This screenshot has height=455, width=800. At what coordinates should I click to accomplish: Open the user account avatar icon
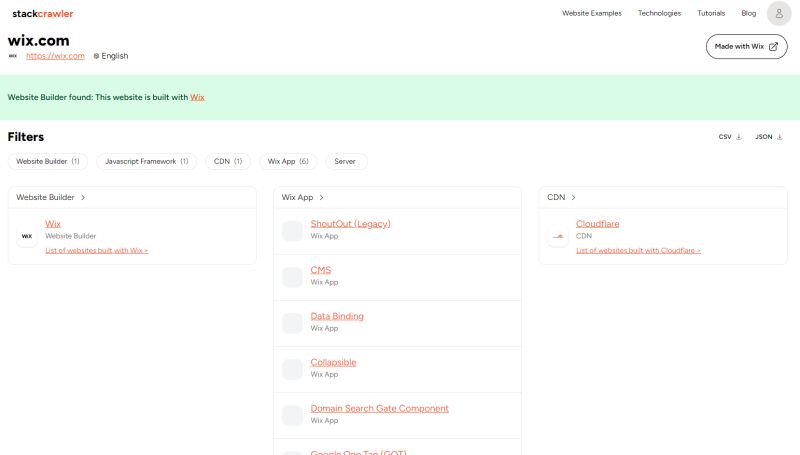point(779,14)
